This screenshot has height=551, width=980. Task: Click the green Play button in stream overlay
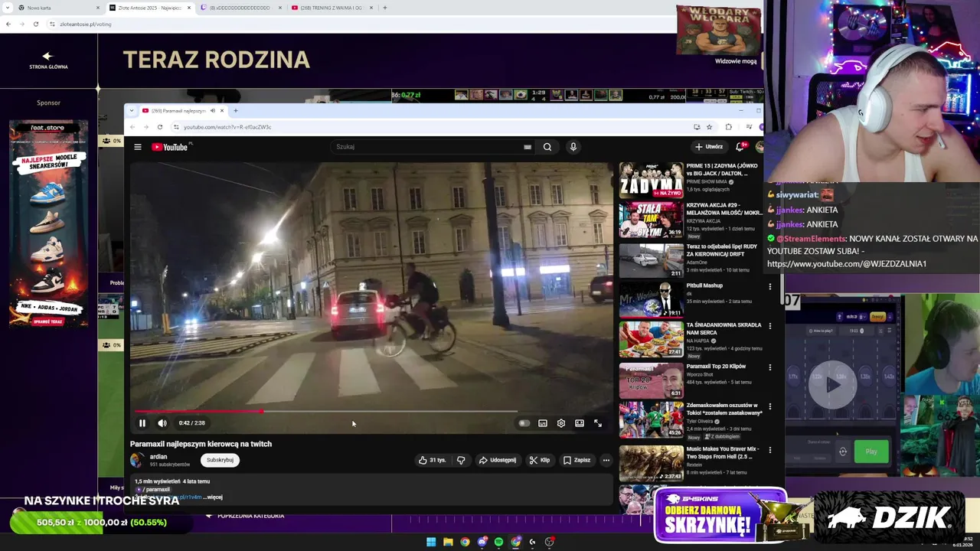(871, 452)
